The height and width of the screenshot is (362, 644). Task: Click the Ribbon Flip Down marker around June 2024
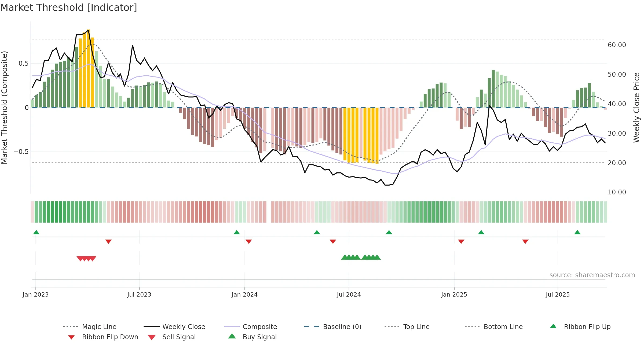tap(333, 242)
